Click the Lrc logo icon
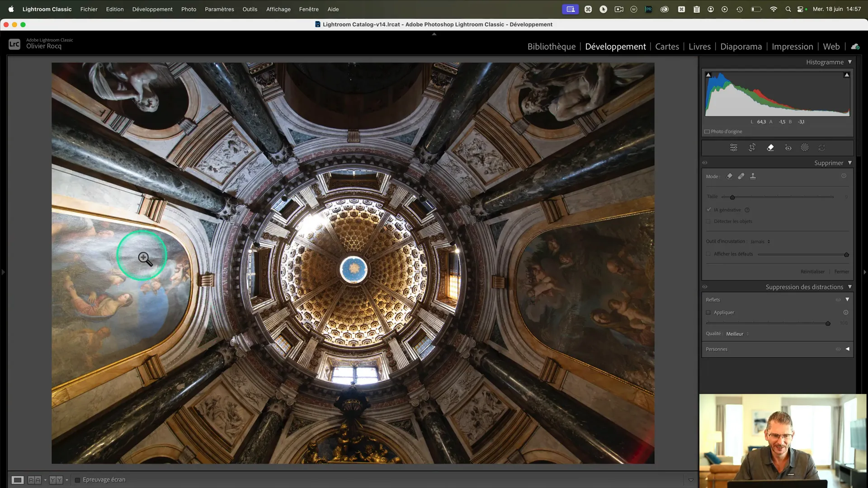This screenshot has width=868, height=488. pos(14,44)
